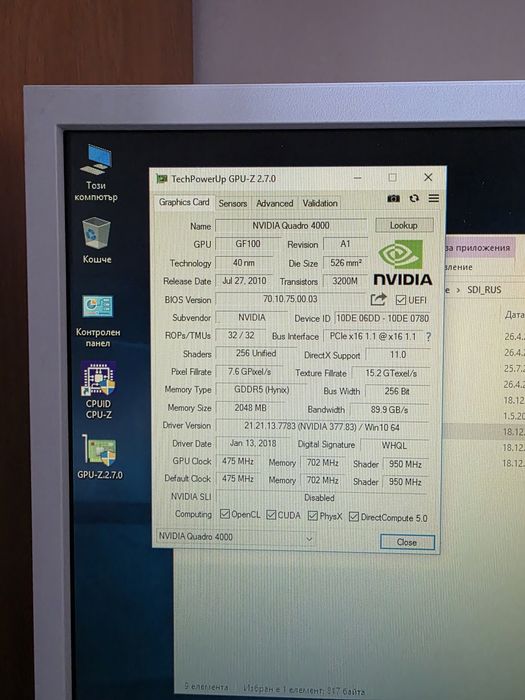Click the Bandwidth value 89.9 GB/s

[x=389, y=409]
